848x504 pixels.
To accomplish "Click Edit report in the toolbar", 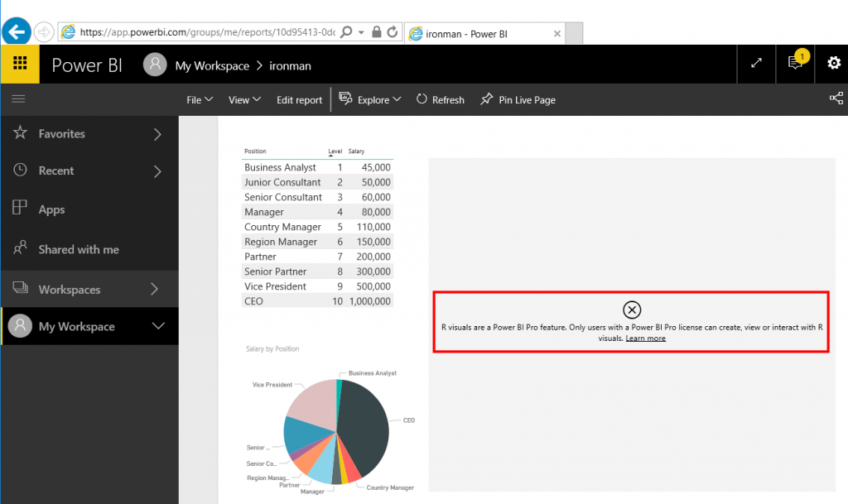I will tap(299, 99).
